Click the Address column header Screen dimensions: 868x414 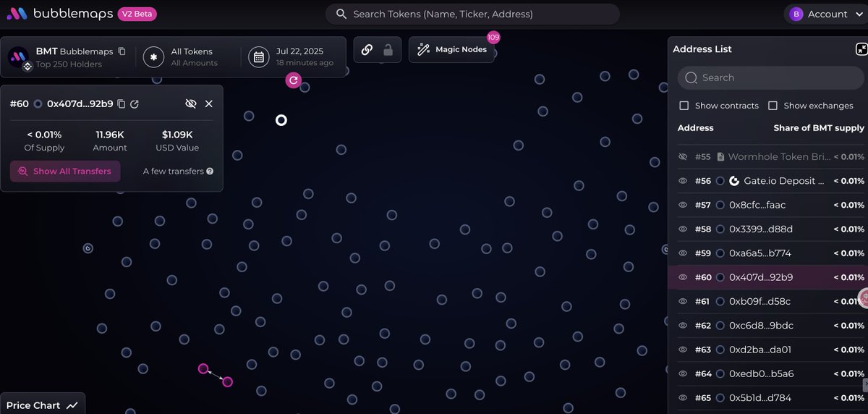696,128
